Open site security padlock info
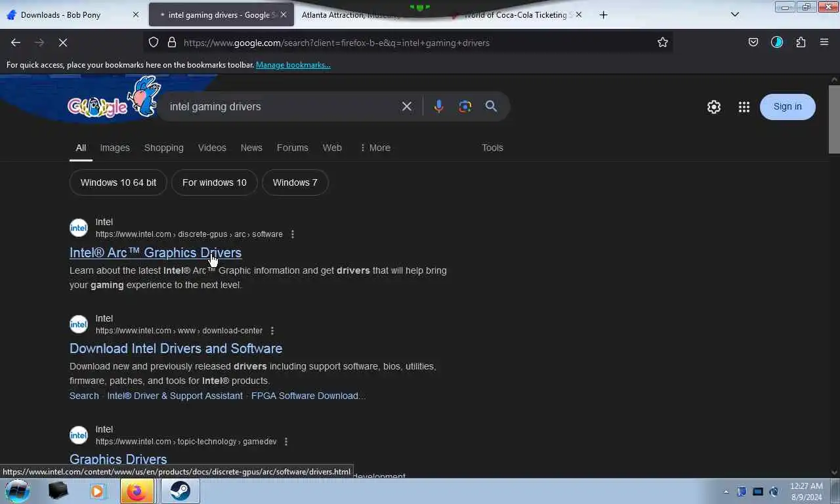Viewport: 840px width, 504px height. pyautogui.click(x=172, y=43)
